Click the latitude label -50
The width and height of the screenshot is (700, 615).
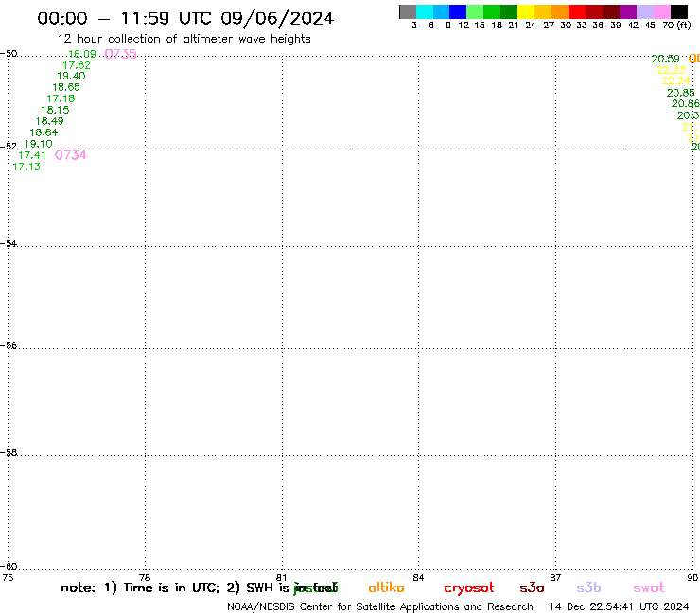(9, 54)
